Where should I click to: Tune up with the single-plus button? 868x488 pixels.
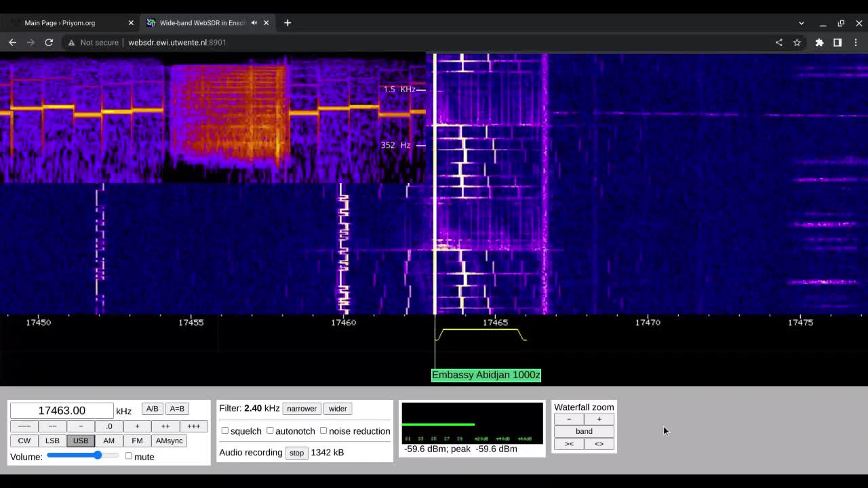(137, 426)
